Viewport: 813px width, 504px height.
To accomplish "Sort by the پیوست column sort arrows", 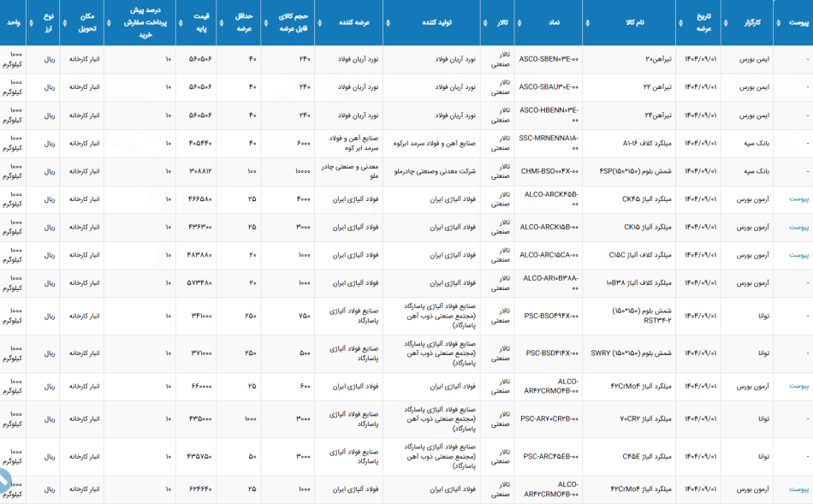I will coord(778,23).
